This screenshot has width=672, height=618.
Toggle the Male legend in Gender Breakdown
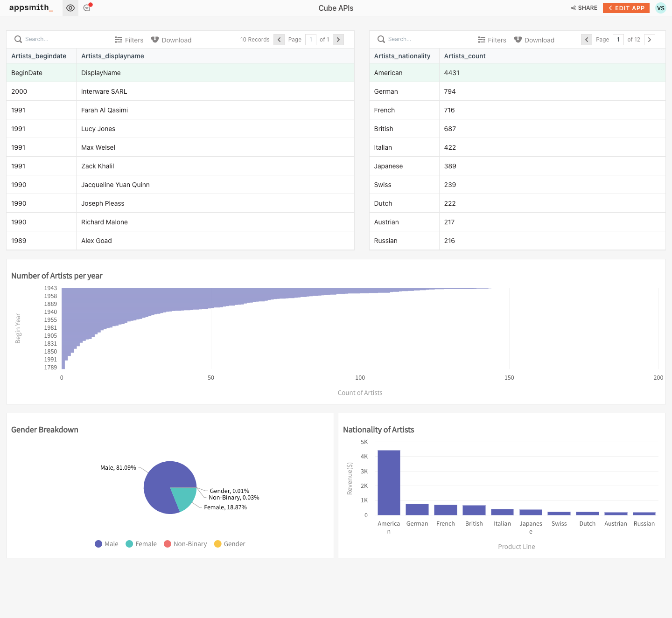[106, 543]
